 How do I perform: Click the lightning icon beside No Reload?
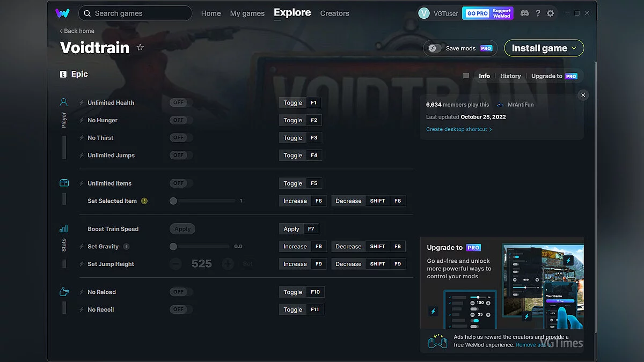[x=82, y=292]
